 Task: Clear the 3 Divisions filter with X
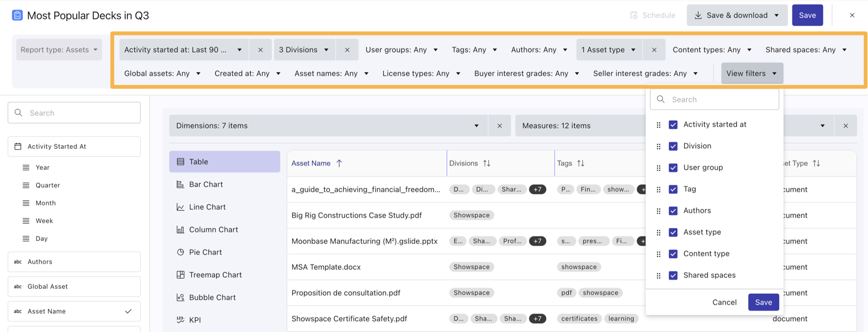[x=347, y=50]
